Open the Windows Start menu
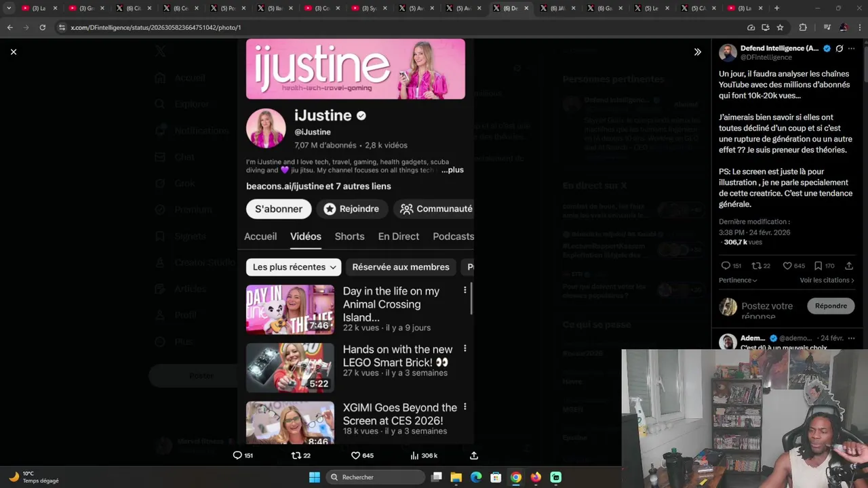This screenshot has width=868, height=488. point(315,477)
